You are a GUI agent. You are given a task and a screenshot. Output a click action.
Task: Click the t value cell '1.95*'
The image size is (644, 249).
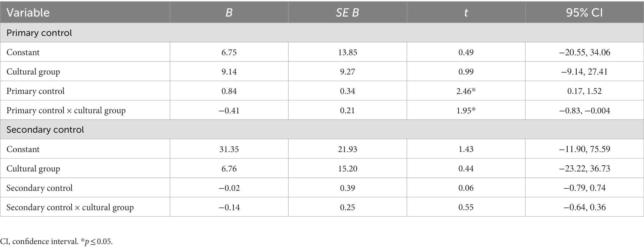(466, 110)
